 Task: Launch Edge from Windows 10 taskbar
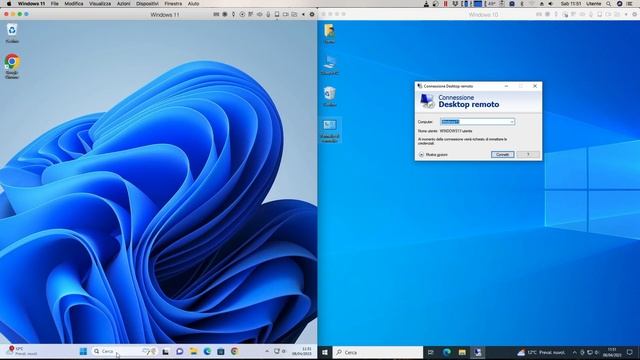[447, 352]
